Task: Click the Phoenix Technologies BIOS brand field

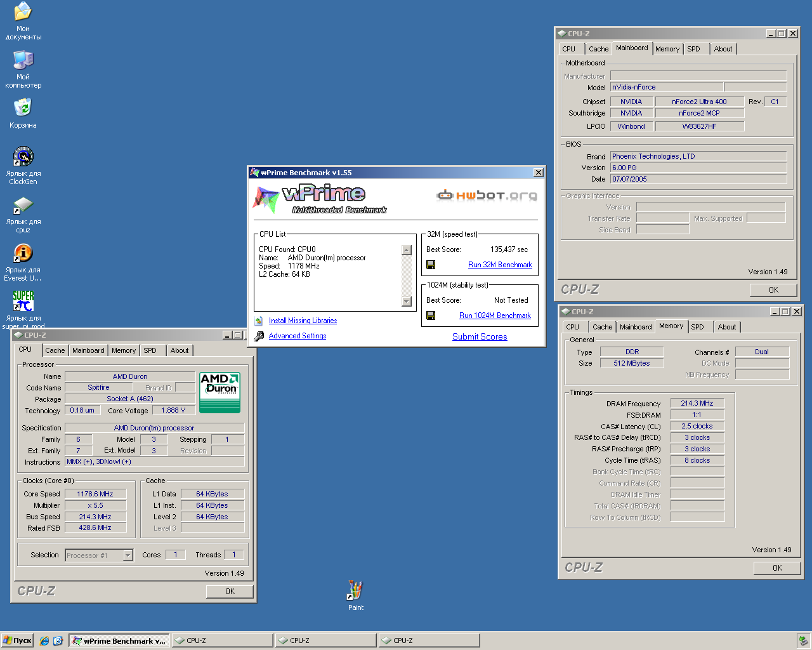Action: pos(698,157)
